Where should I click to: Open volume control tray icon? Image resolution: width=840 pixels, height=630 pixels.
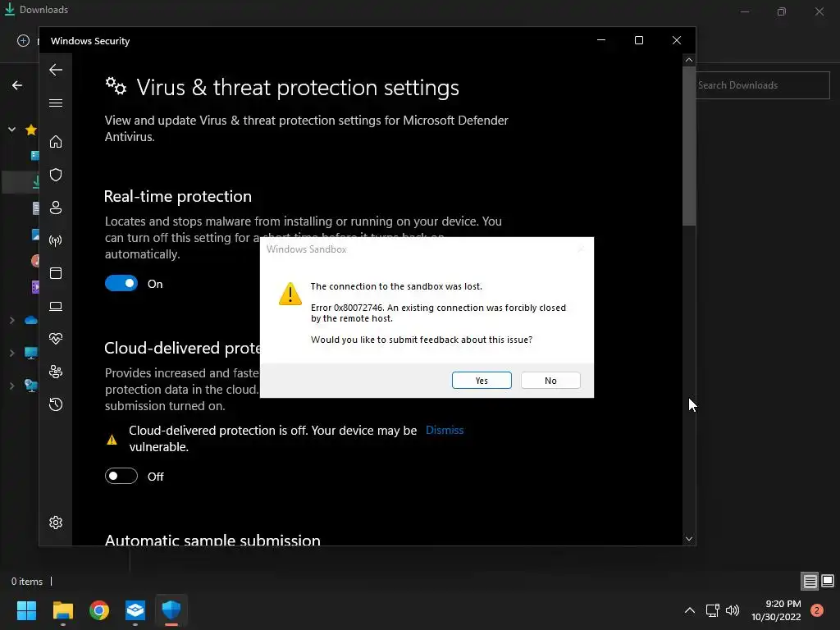733,610
